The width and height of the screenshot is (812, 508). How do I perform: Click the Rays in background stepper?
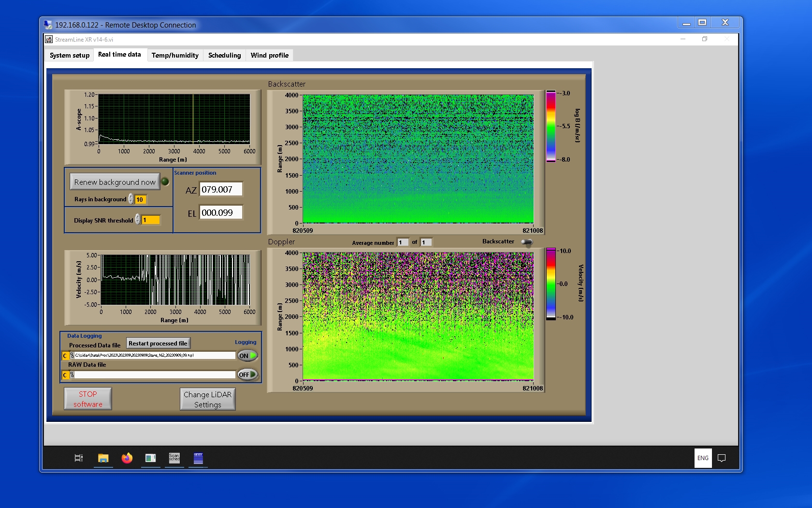130,199
